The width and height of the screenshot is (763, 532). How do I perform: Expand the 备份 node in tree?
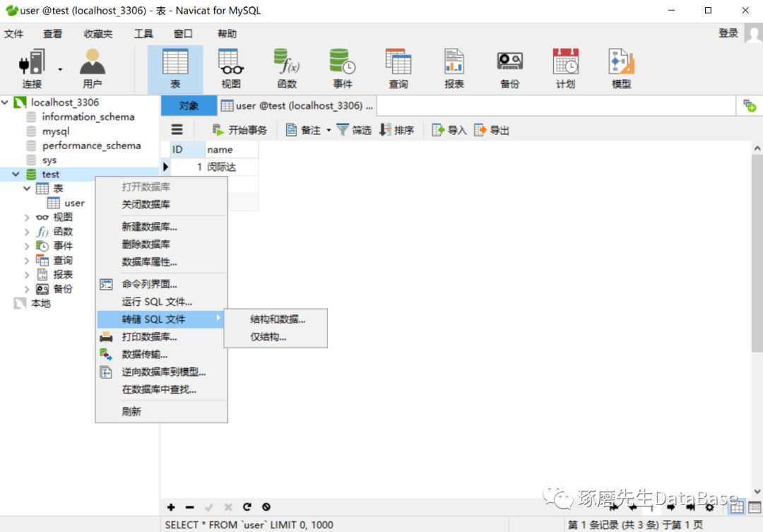point(28,289)
